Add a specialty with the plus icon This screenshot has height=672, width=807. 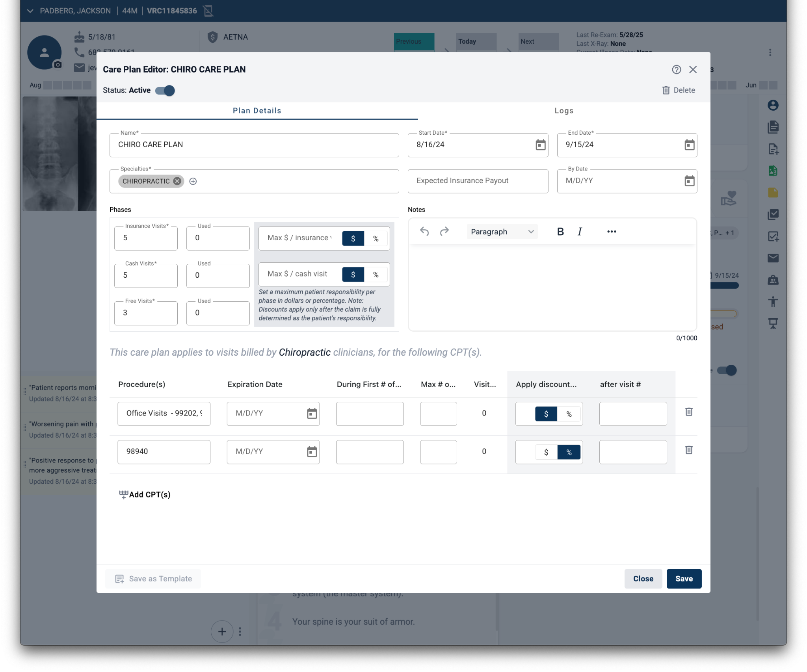tap(193, 181)
